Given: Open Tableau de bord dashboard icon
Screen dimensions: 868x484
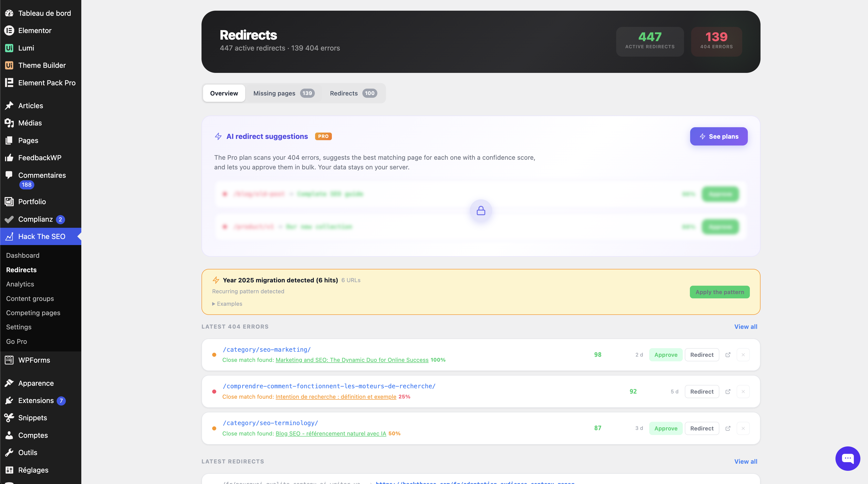Looking at the screenshot, I should [9, 13].
